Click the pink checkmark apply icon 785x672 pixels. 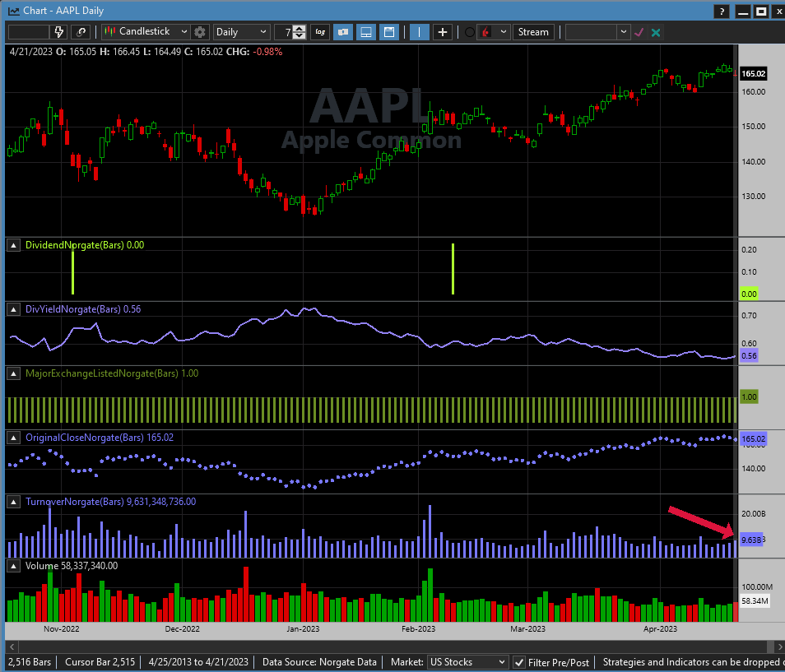click(639, 32)
